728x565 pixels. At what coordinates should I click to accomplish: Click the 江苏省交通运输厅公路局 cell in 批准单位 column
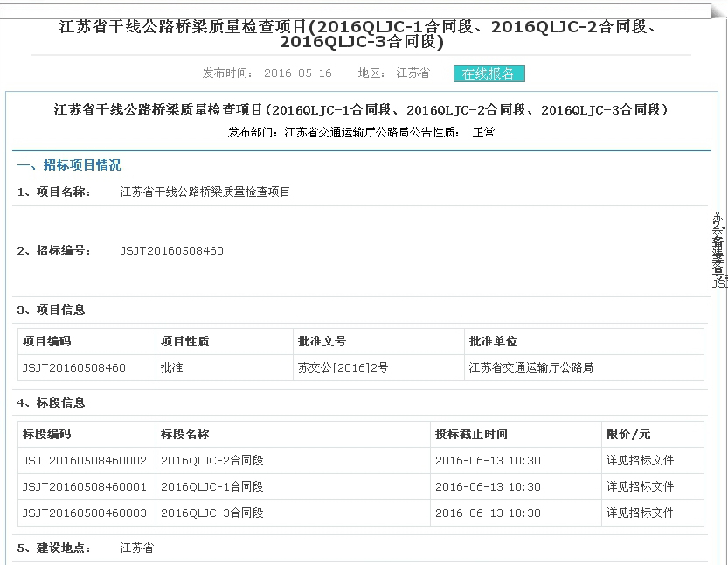click(530, 368)
